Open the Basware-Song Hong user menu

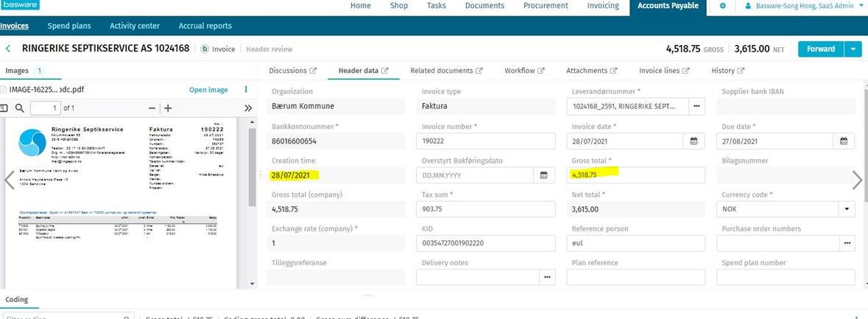click(805, 6)
